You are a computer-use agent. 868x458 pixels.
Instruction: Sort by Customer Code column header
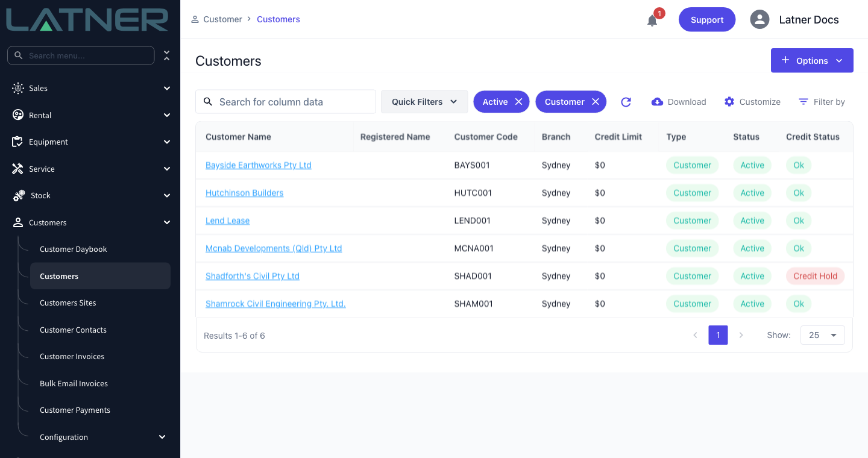[486, 137]
